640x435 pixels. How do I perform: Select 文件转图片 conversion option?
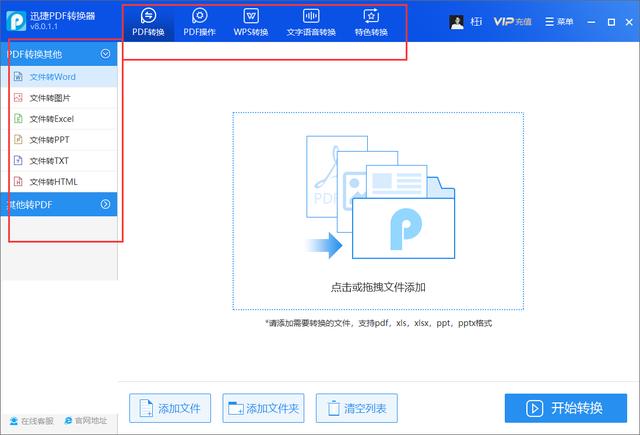tap(59, 98)
